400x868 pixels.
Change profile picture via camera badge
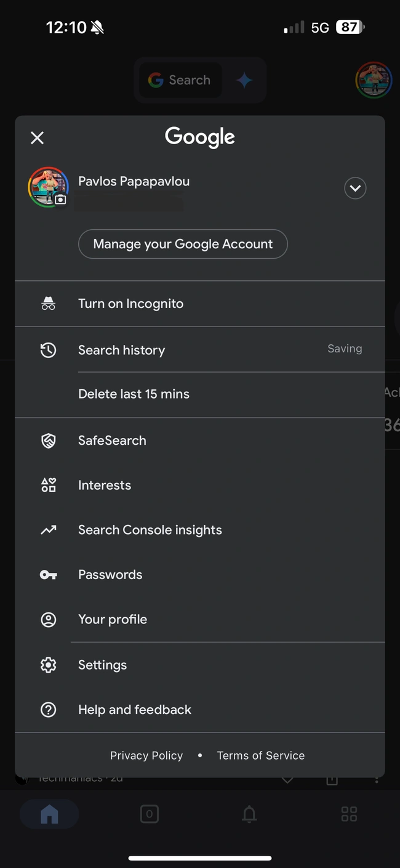point(60,200)
